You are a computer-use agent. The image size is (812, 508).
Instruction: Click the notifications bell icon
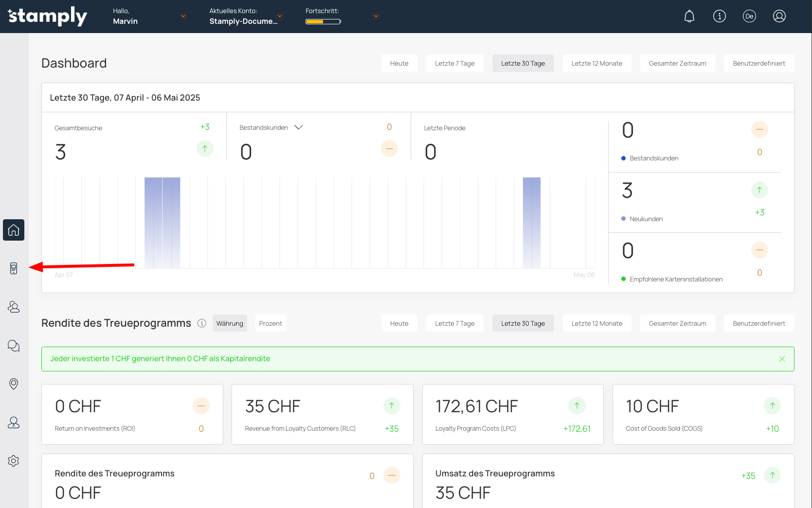point(689,17)
